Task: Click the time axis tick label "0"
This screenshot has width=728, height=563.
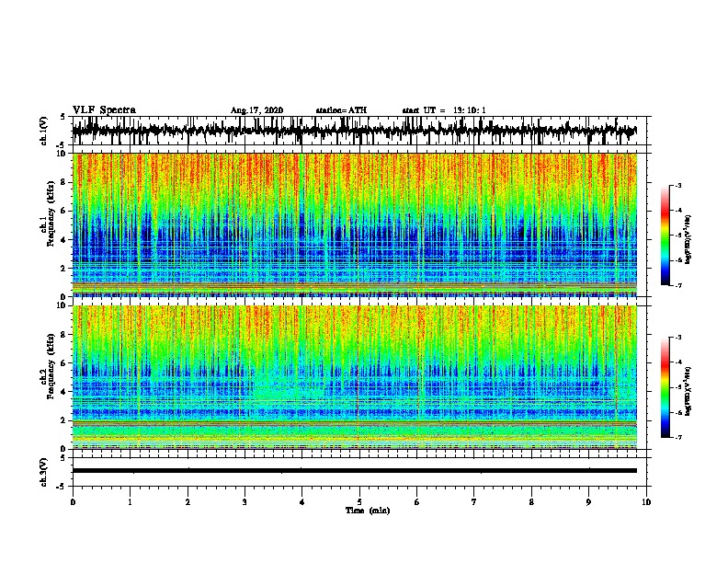Action: (73, 502)
